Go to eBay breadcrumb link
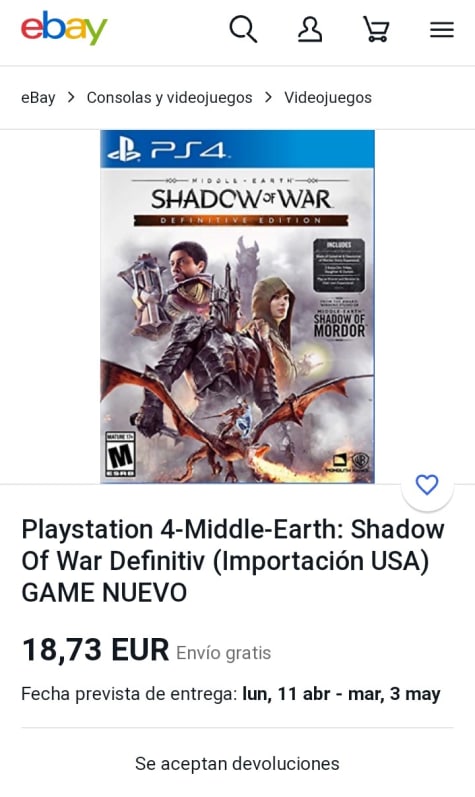 click(x=38, y=98)
